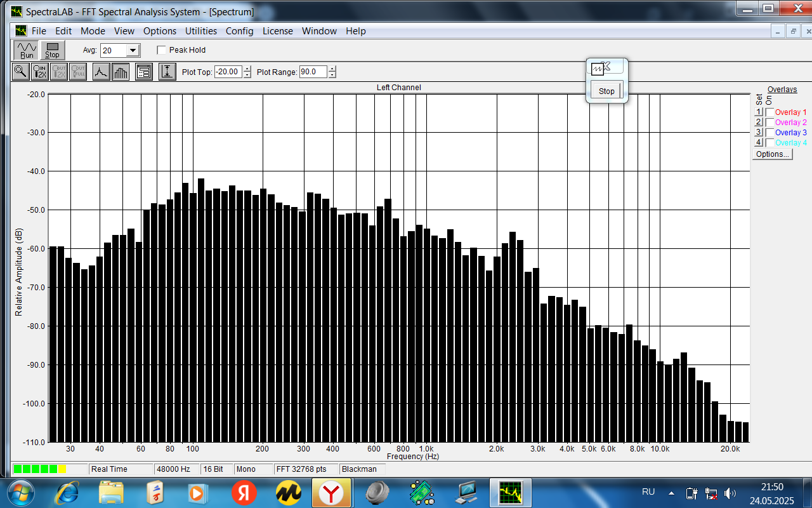Click the Stop button in floating popup
This screenshot has height=508, width=812.
click(x=606, y=91)
